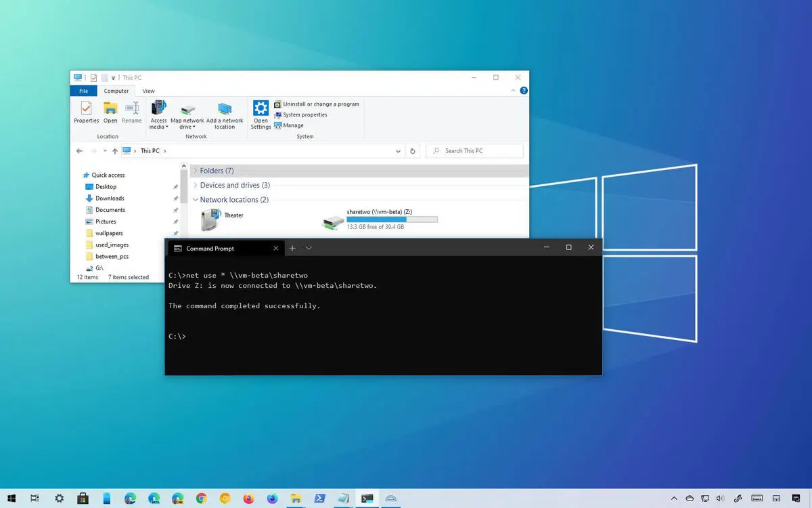812x508 pixels.
Task: Click Manage in the System group
Action: tap(289, 125)
